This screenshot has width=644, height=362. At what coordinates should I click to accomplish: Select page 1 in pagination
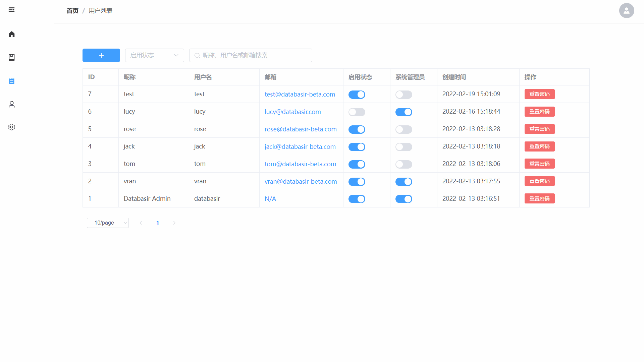[x=158, y=223]
